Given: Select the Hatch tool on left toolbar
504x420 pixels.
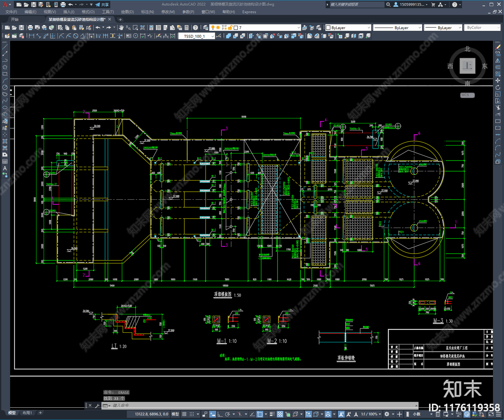Looking at the screenshot, I should [x=5, y=141].
